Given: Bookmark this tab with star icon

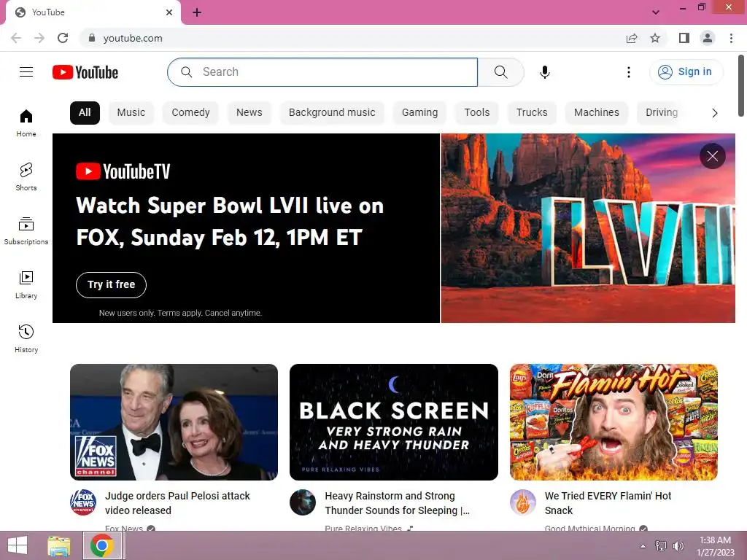Looking at the screenshot, I should tap(655, 38).
